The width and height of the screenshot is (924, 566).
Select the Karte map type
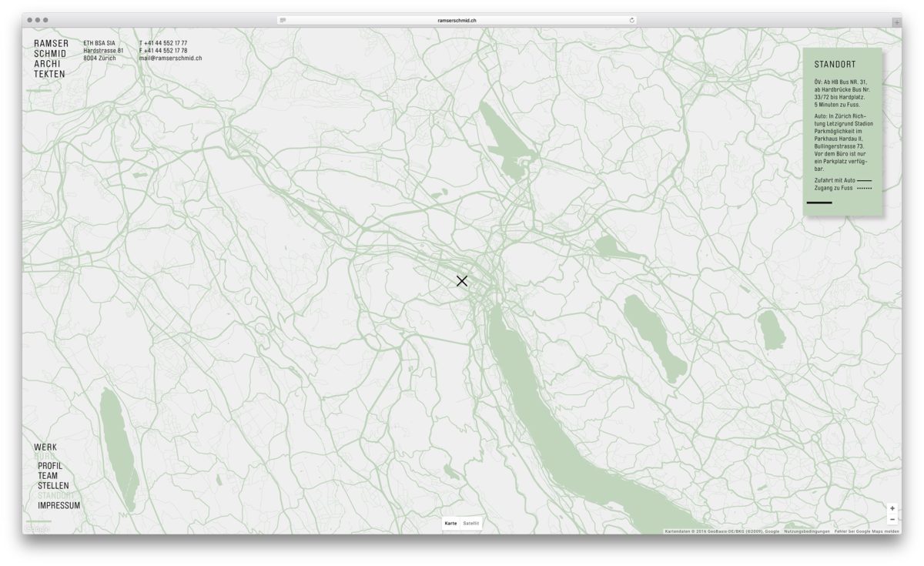click(451, 523)
